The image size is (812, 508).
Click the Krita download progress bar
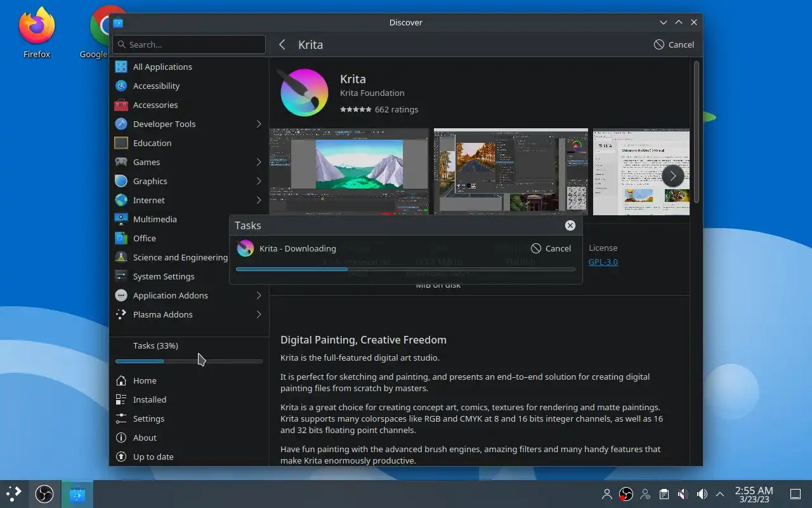(406, 269)
